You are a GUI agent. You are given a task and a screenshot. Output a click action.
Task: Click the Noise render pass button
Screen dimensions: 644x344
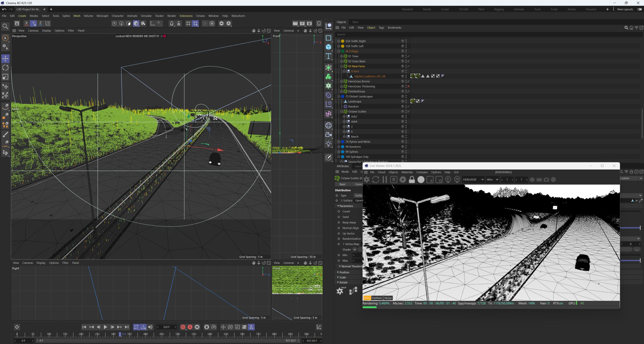[388, 298]
